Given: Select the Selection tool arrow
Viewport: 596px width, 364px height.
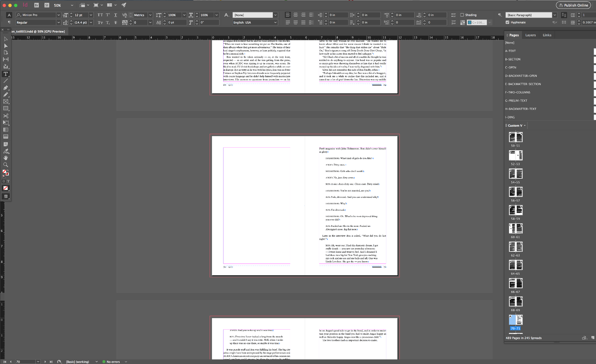Looking at the screenshot, I should 6,39.
